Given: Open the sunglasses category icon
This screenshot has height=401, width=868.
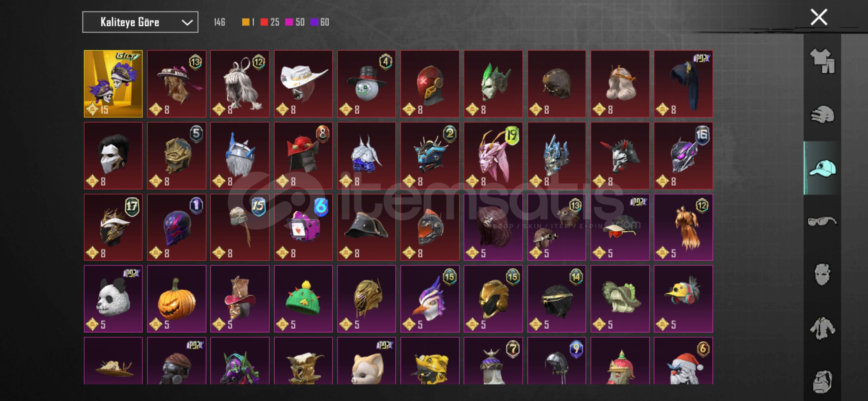Looking at the screenshot, I should pos(822,221).
